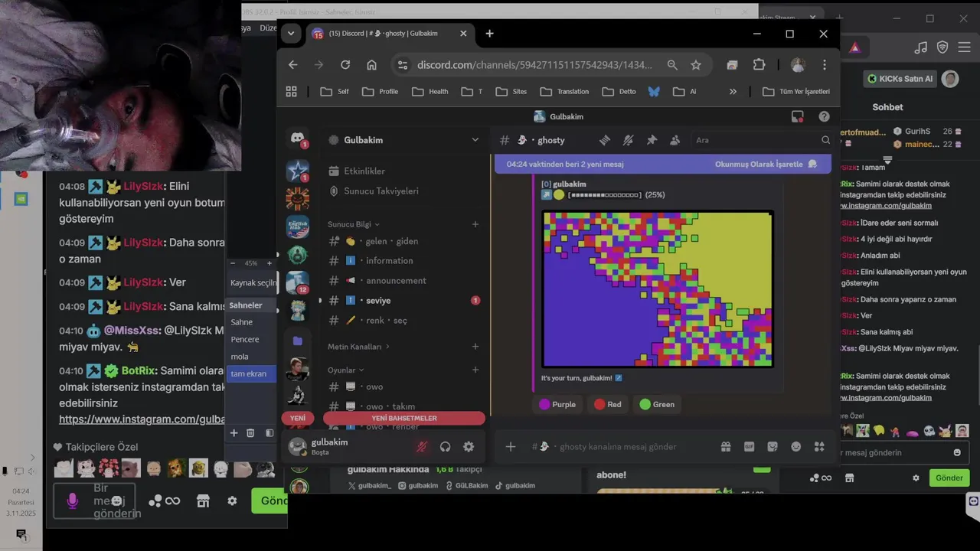Open the gift icon in Discord message bar

click(x=726, y=447)
